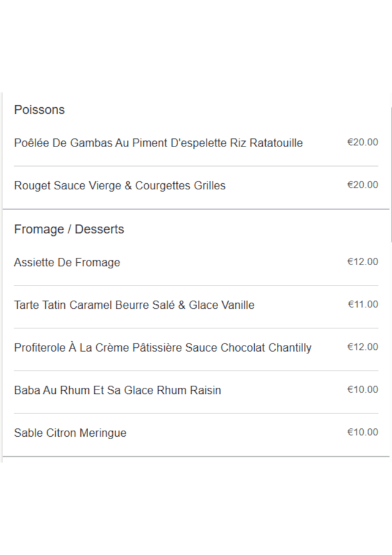Click the Fromage / Desserts section heading
Image resolution: width=392 pixels, height=555 pixels.
[69, 229]
